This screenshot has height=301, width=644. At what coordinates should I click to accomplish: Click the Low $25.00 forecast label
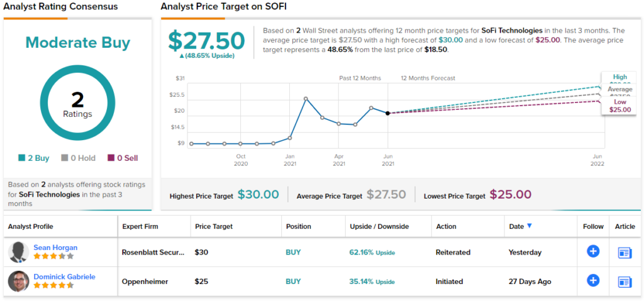click(619, 106)
